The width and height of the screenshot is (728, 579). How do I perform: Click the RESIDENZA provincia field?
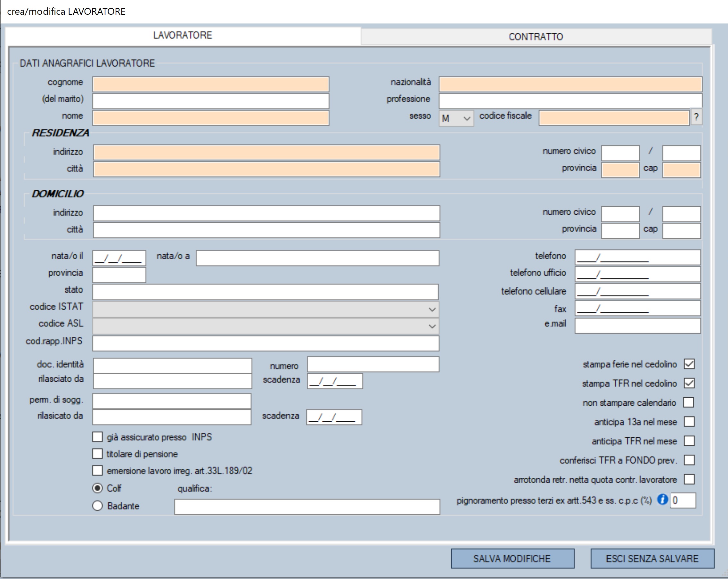pos(620,170)
